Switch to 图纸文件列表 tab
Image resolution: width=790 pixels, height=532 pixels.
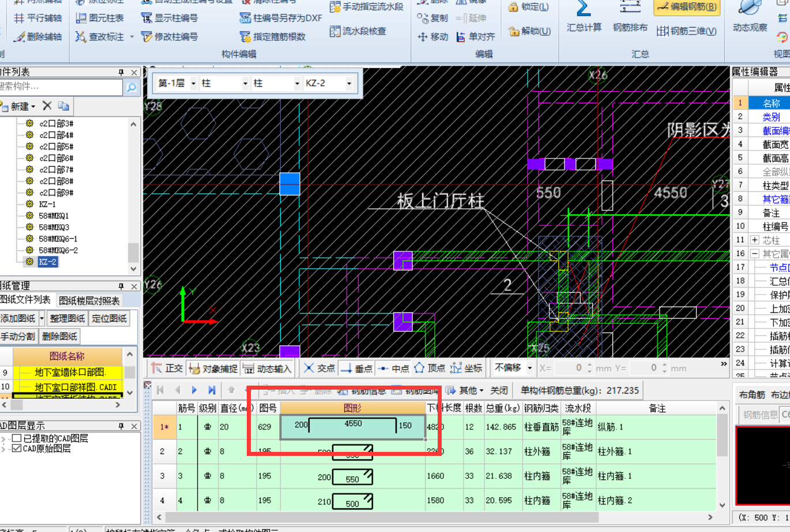(25, 300)
